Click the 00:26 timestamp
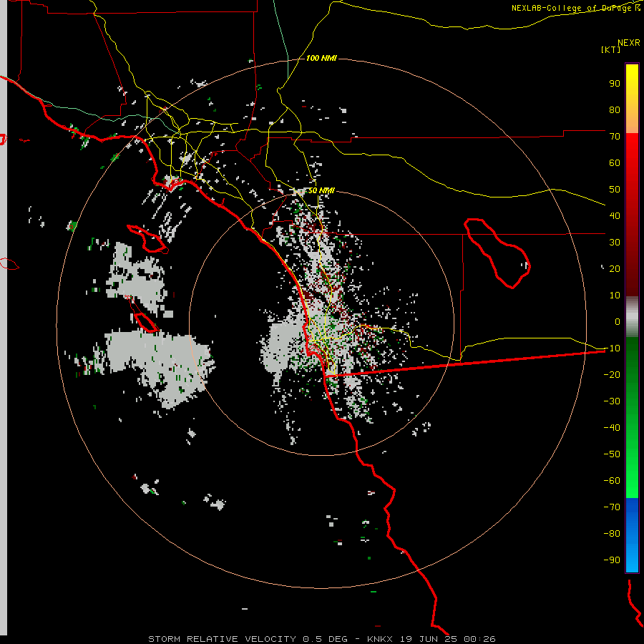This screenshot has height=644, width=644. (479, 639)
